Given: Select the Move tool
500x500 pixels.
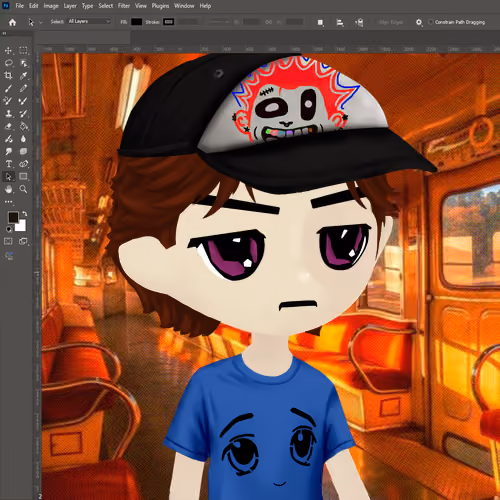Looking at the screenshot, I should click(x=8, y=51).
